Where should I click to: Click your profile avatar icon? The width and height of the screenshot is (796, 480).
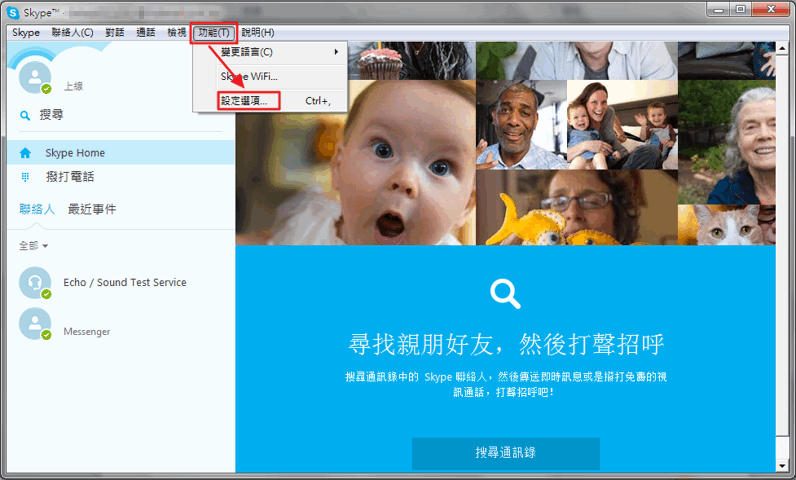point(35,78)
